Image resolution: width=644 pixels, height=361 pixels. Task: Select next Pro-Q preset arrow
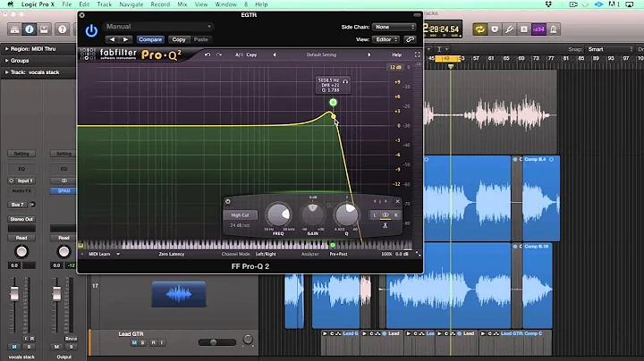click(x=369, y=55)
